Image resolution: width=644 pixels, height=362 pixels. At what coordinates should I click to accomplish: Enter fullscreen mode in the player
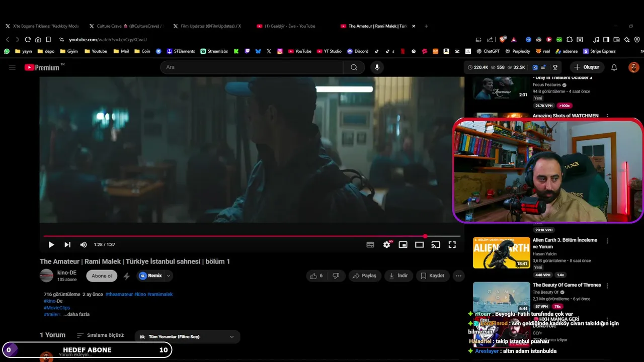coord(452,245)
